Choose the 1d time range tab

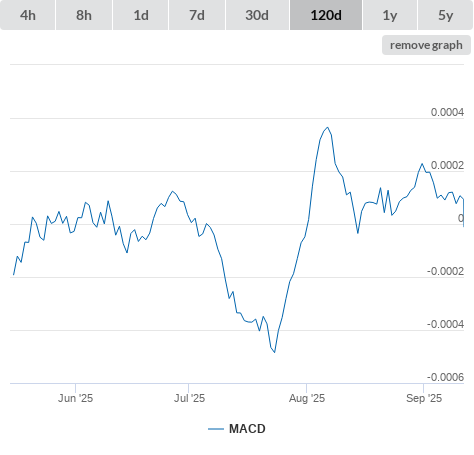coord(141,15)
